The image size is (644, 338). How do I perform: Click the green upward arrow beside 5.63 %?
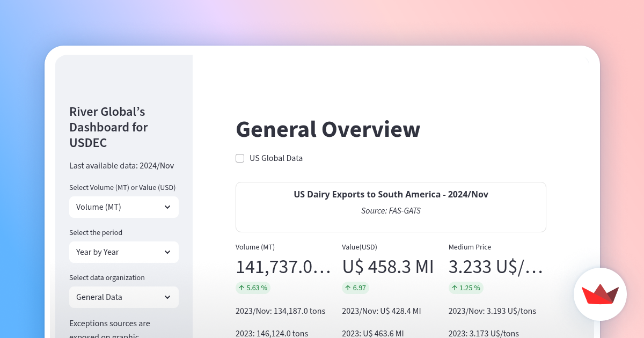[240, 288]
